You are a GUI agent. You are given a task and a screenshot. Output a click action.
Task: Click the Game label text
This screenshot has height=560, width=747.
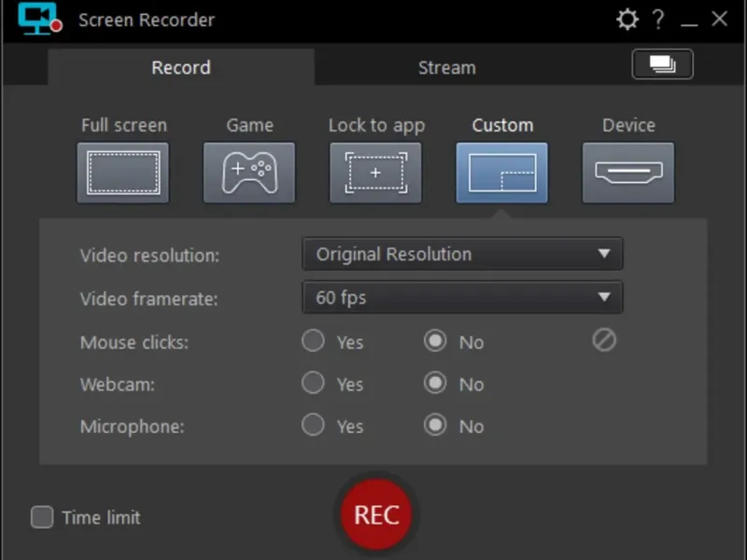click(x=249, y=125)
